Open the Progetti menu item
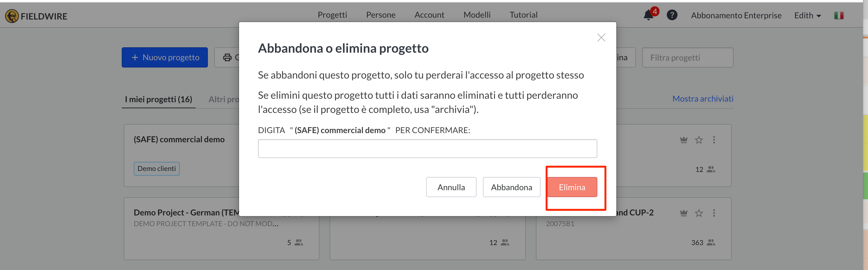The width and height of the screenshot is (868, 270). [332, 15]
